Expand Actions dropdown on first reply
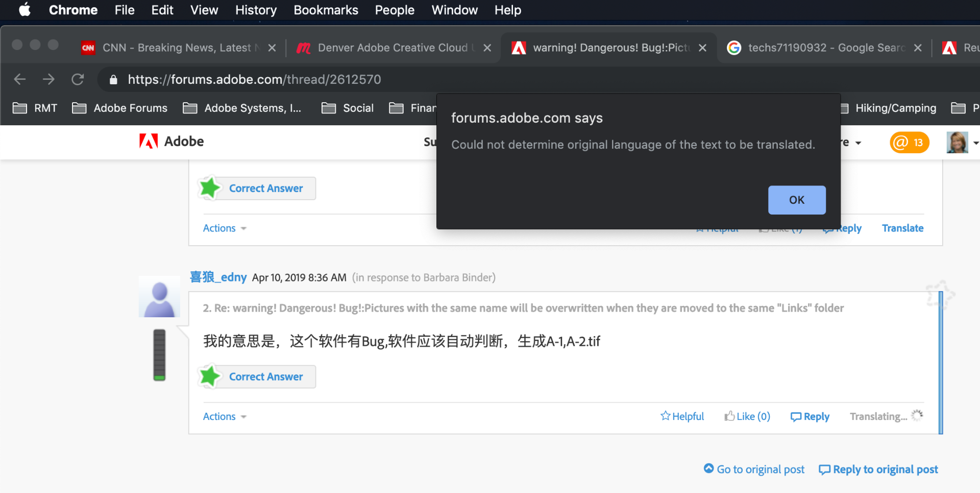The image size is (980, 493). pos(225,228)
